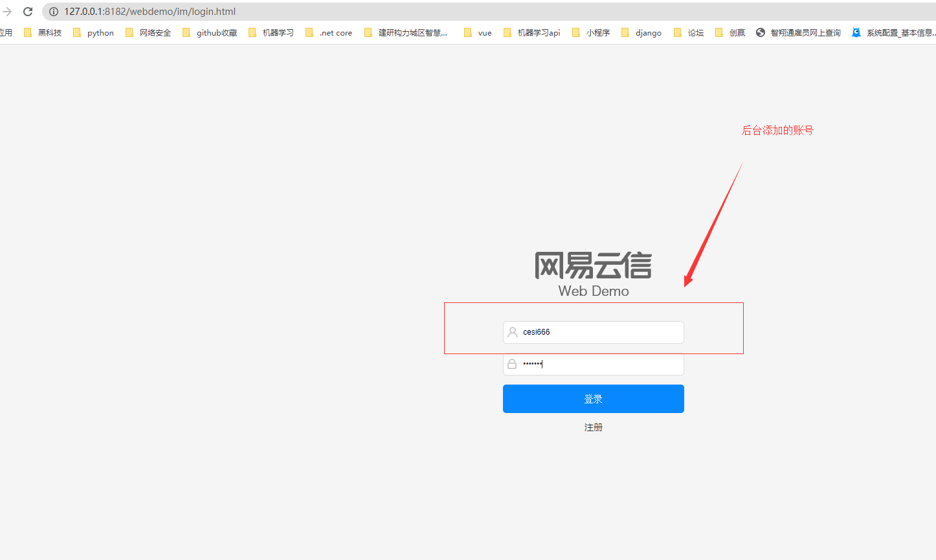This screenshot has height=560, width=936.
Task: Open the 黑科技 bookmark folder
Action: click(43, 32)
